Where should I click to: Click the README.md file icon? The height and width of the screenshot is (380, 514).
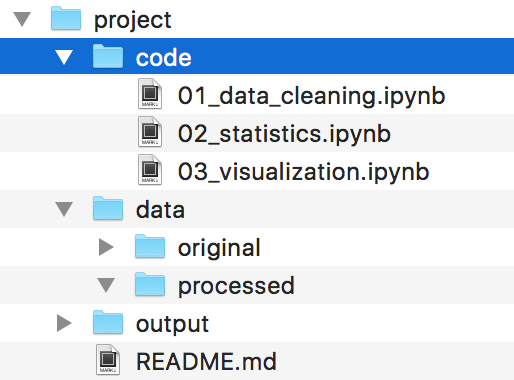pos(108,360)
